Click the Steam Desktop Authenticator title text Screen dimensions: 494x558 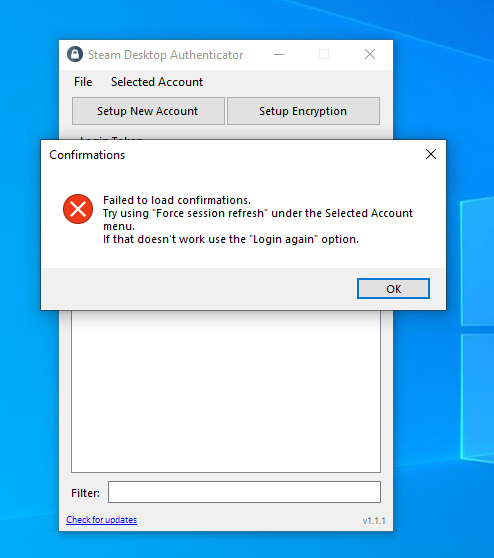point(165,55)
